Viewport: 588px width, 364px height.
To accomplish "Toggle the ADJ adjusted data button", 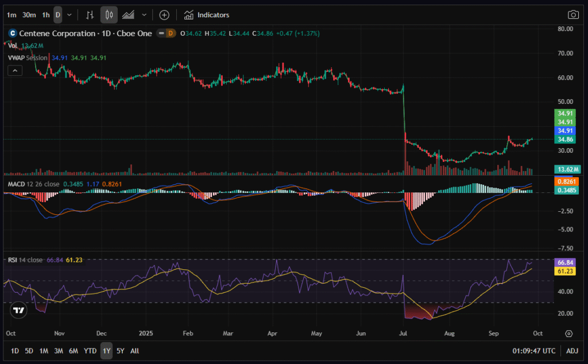I will [572, 350].
